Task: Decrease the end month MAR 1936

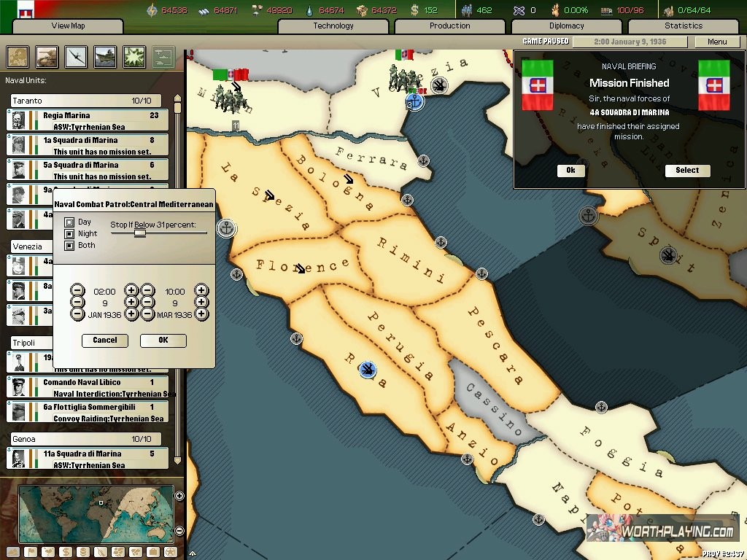Action: click(147, 314)
